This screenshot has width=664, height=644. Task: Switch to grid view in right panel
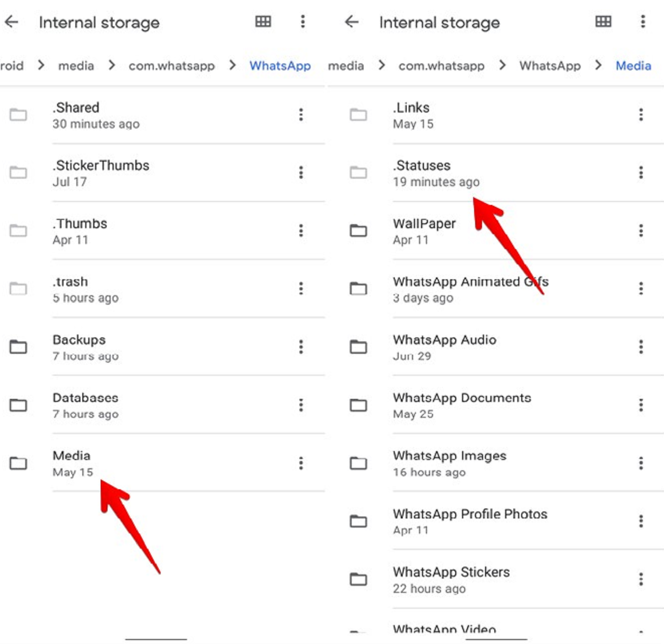[x=603, y=22]
